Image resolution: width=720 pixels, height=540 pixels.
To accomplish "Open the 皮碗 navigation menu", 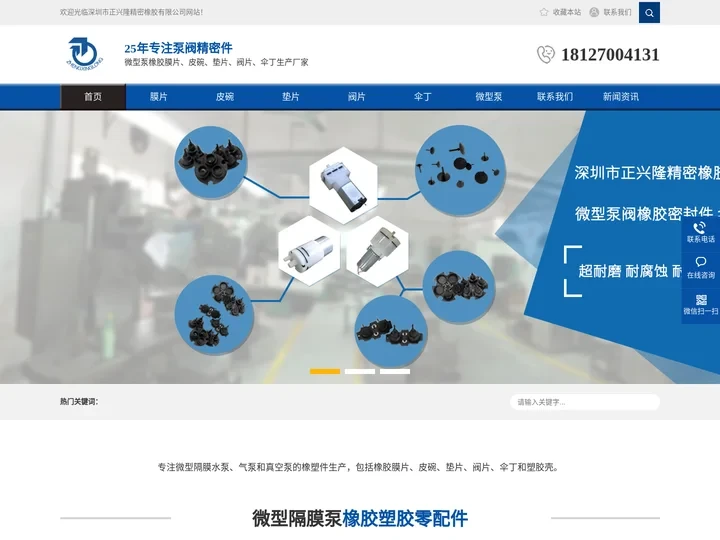I will [x=225, y=97].
